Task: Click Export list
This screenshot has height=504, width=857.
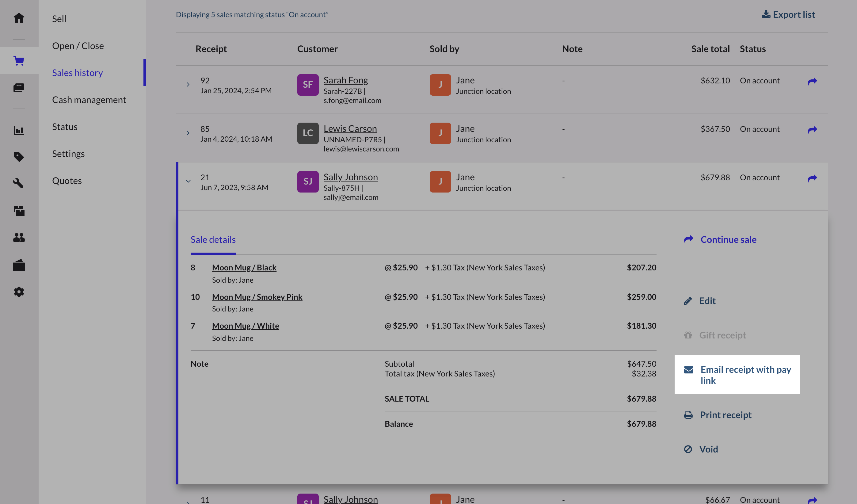Action: (788, 15)
